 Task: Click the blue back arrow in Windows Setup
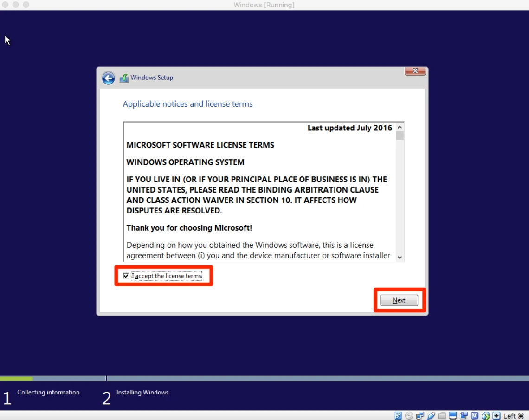tap(108, 78)
